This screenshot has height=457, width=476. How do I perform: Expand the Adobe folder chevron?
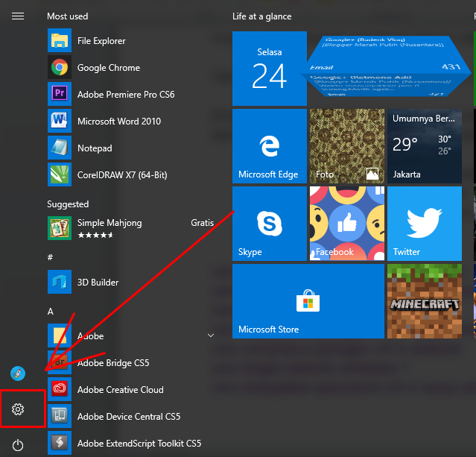coord(211,335)
